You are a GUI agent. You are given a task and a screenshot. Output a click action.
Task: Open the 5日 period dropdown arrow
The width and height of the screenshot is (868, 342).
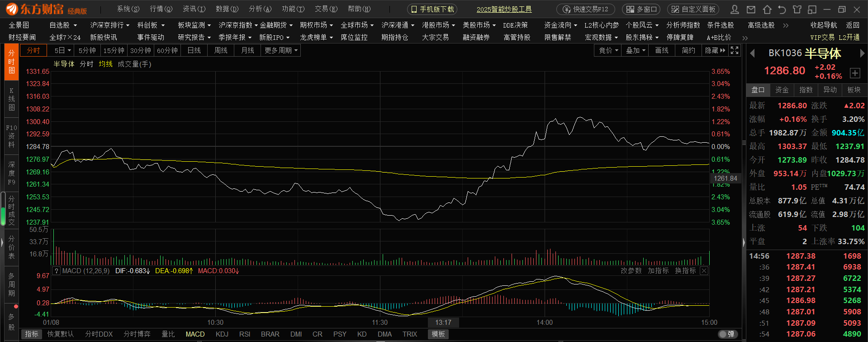tap(69, 50)
